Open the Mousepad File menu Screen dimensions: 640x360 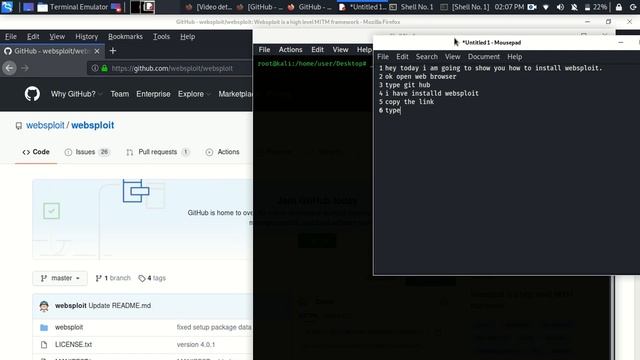(x=383, y=57)
